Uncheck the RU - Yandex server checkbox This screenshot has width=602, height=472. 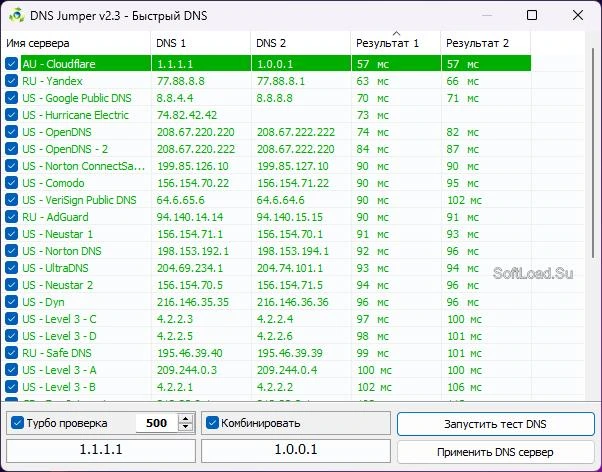click(x=12, y=81)
